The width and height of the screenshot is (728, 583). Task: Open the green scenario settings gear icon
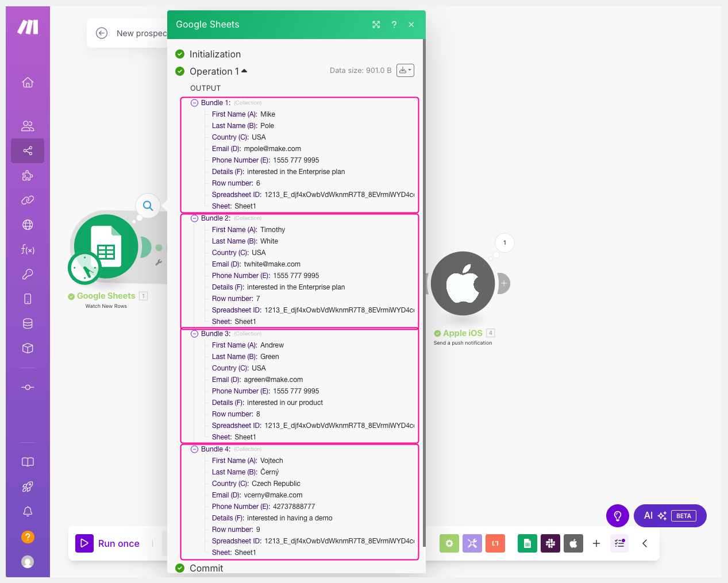coord(449,543)
